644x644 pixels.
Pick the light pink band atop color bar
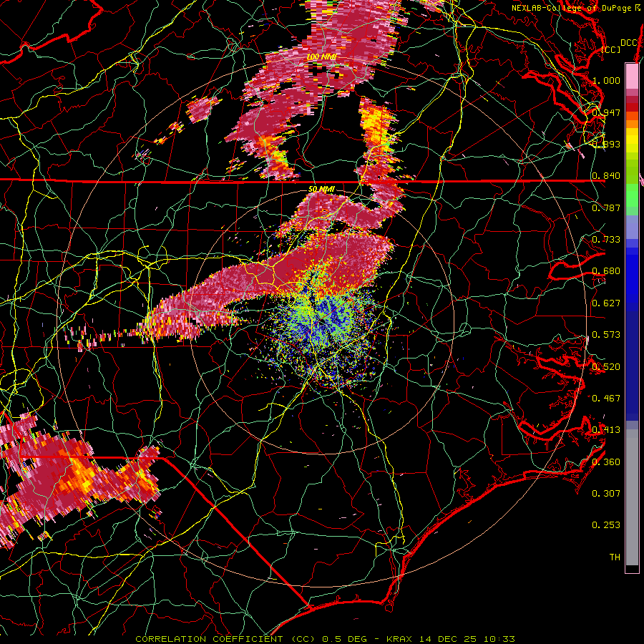click(632, 76)
